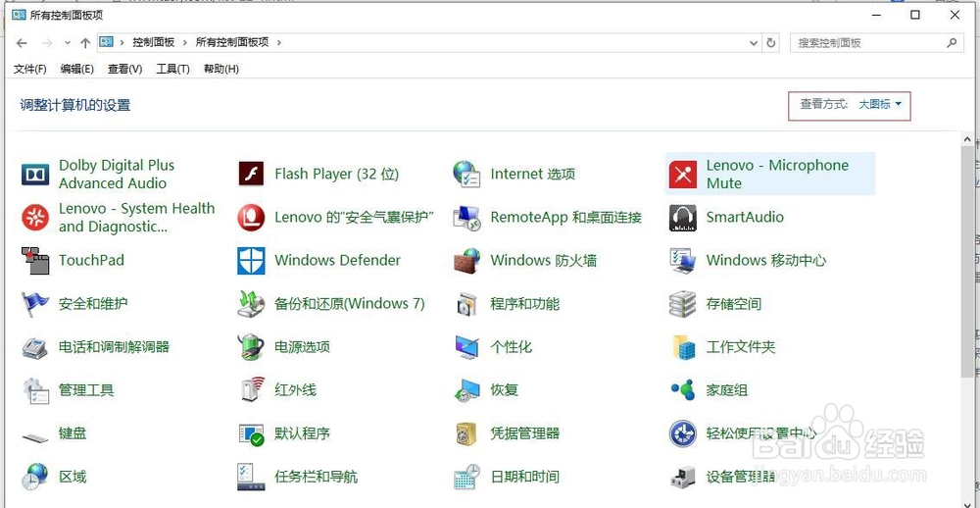The width and height of the screenshot is (980, 508).
Task: Click the 红外线 icon
Action: [251, 390]
